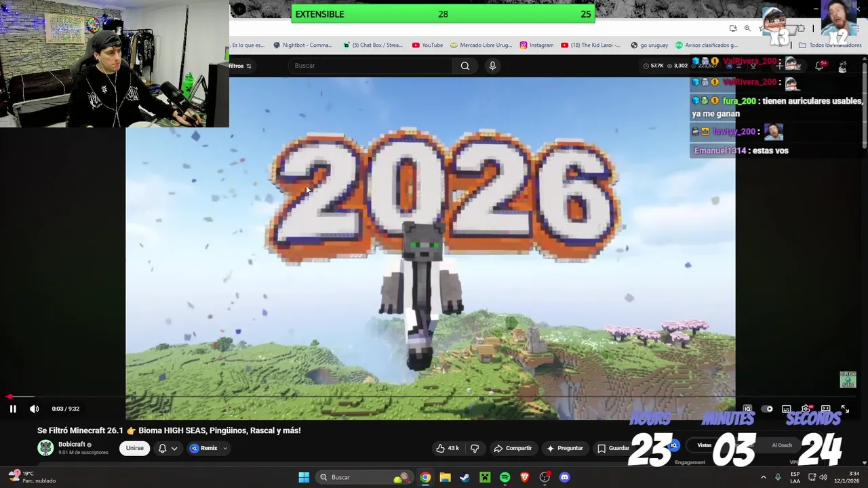Pause the YouTube video
Screen dimensions: 868x488
pyautogui.click(x=12, y=409)
